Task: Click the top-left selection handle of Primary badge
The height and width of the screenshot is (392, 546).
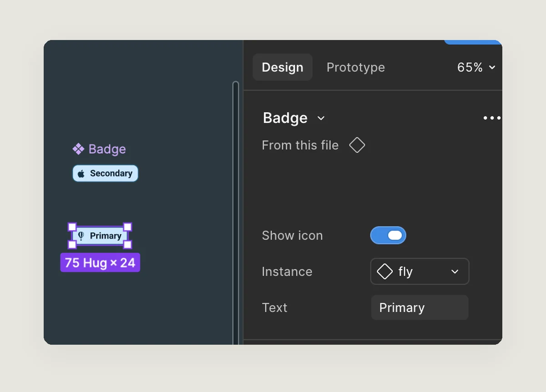Action: point(72,227)
